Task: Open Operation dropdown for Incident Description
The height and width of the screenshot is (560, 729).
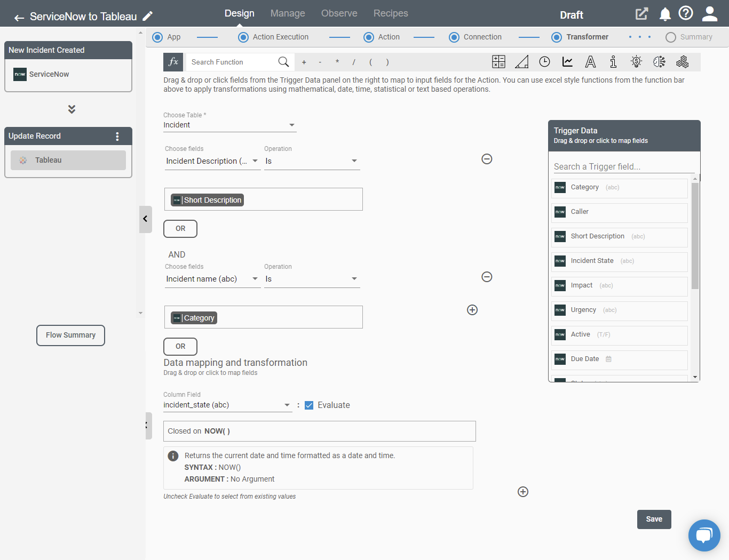Action: coord(312,161)
